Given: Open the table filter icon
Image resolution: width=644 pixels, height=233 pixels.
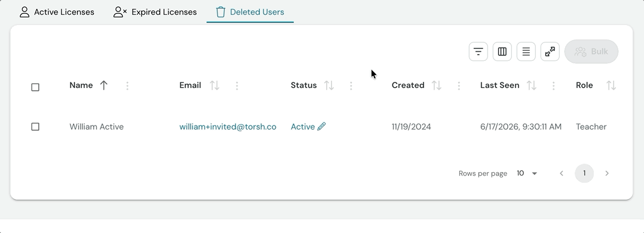Looking at the screenshot, I should coord(478,51).
